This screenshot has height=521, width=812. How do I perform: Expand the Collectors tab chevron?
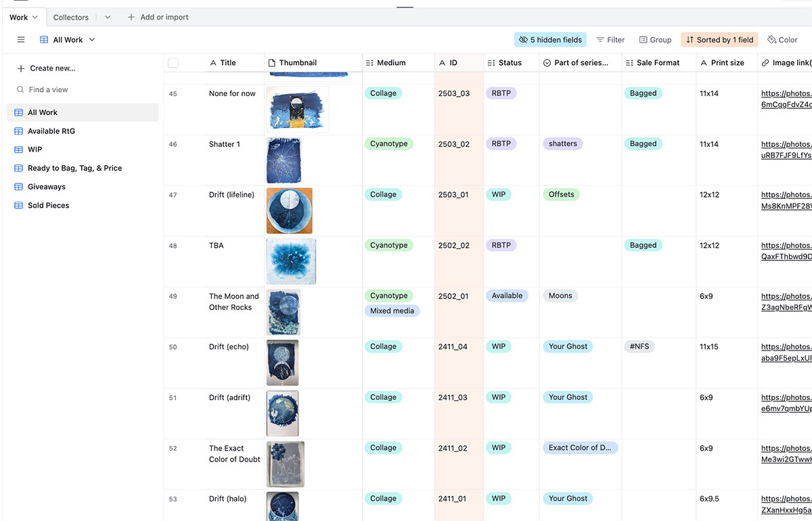point(107,17)
